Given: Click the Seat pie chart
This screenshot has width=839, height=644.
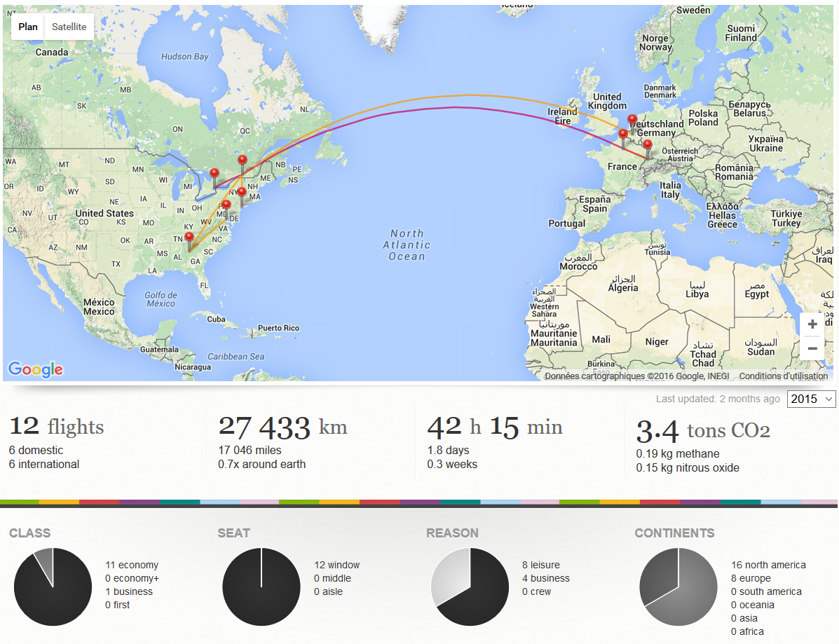Looking at the screenshot, I should [x=261, y=587].
